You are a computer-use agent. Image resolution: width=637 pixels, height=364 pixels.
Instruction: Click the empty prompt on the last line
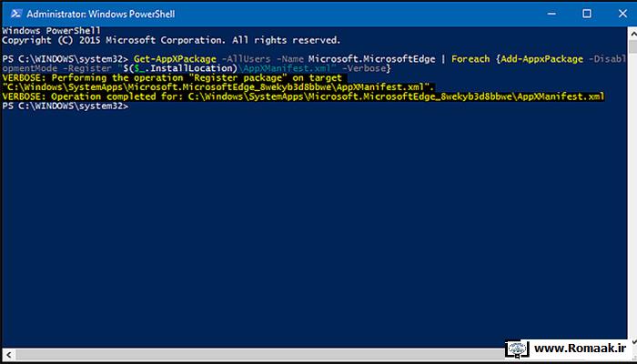(x=66, y=106)
